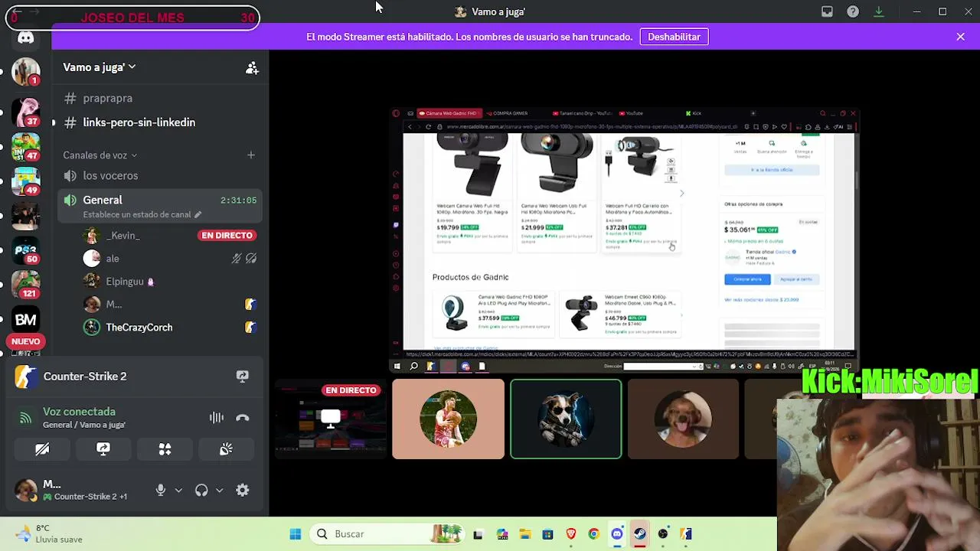
Task: Open File Explorer from the taskbar
Action: (525, 534)
